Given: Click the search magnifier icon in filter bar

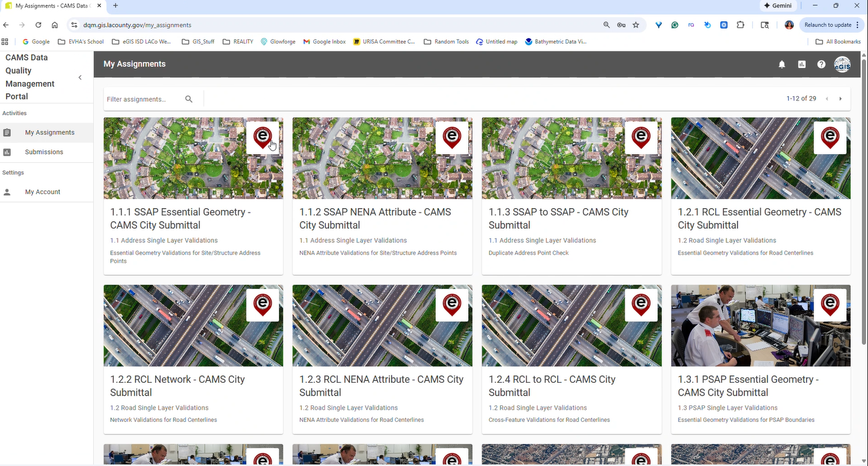Looking at the screenshot, I should pos(189,99).
